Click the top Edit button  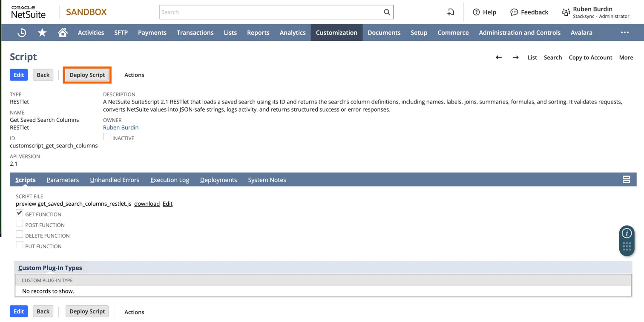(x=19, y=75)
